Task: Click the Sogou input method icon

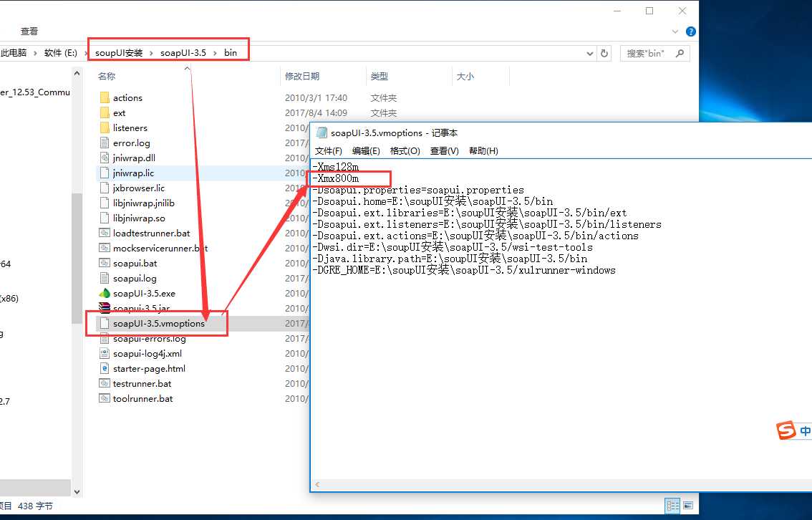Action: [x=786, y=430]
